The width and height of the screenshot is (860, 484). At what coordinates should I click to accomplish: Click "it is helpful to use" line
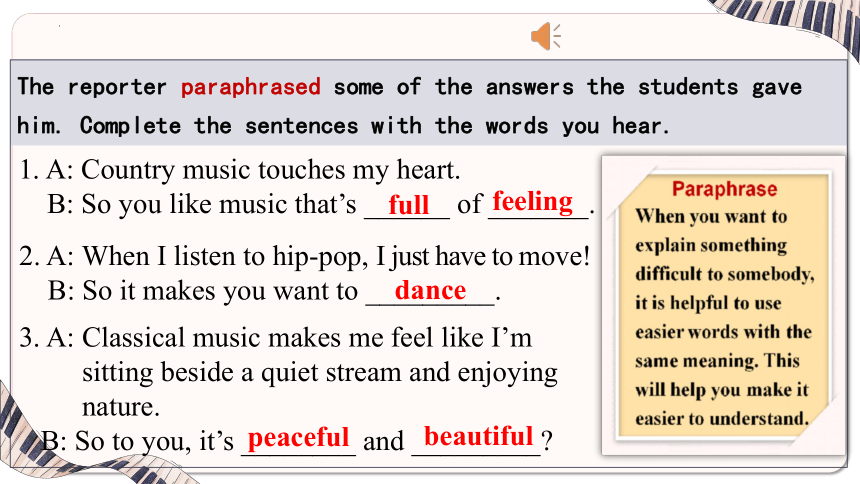[708, 303]
